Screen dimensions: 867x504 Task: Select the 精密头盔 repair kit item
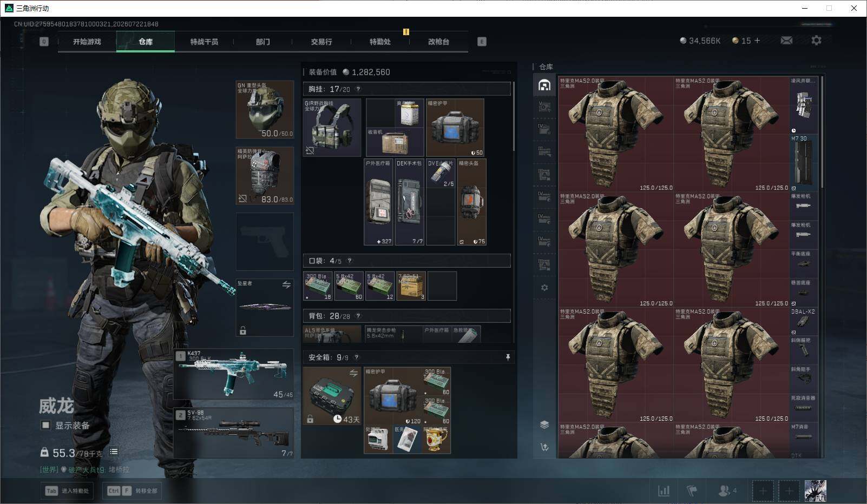pos(471,202)
